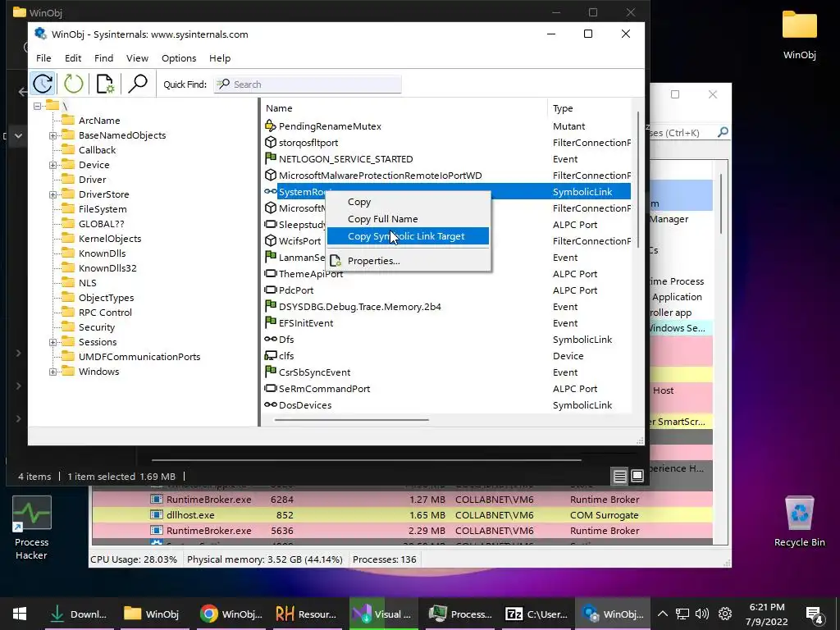Select the SeRmCommandPort row
This screenshot has width=840, height=630.
(447, 388)
